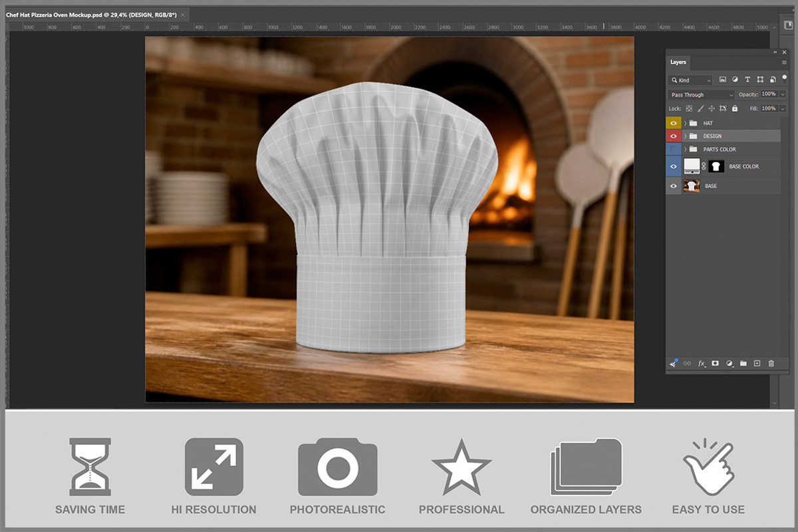Hide the HAT group
The width and height of the screenshot is (798, 532).
(x=674, y=123)
